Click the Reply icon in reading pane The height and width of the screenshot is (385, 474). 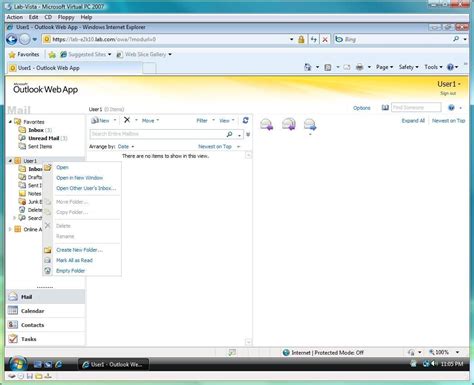267,124
